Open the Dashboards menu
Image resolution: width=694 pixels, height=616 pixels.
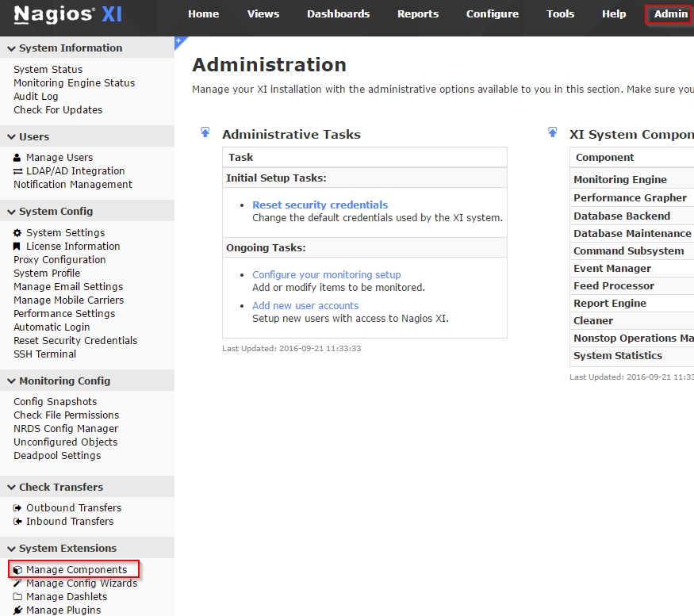pyautogui.click(x=339, y=14)
